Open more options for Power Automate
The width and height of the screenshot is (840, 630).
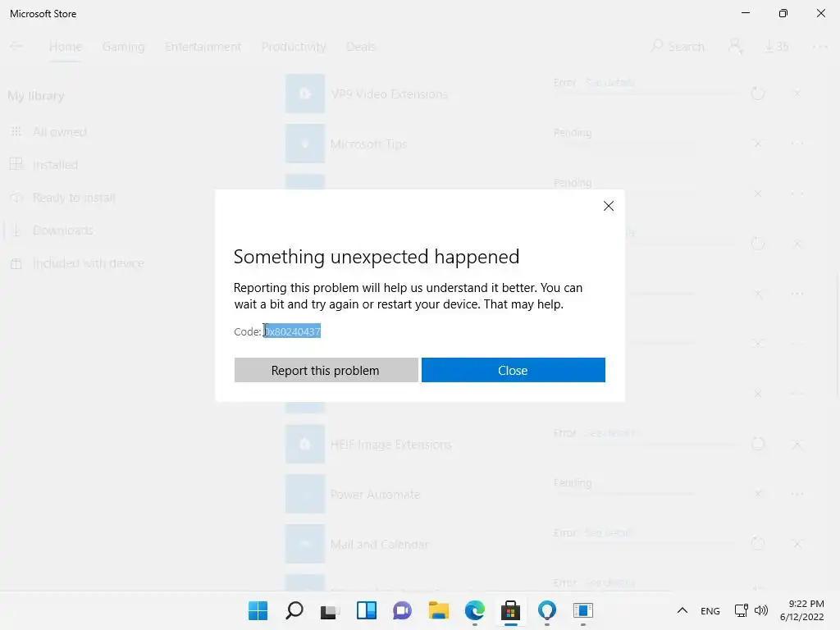[797, 494]
